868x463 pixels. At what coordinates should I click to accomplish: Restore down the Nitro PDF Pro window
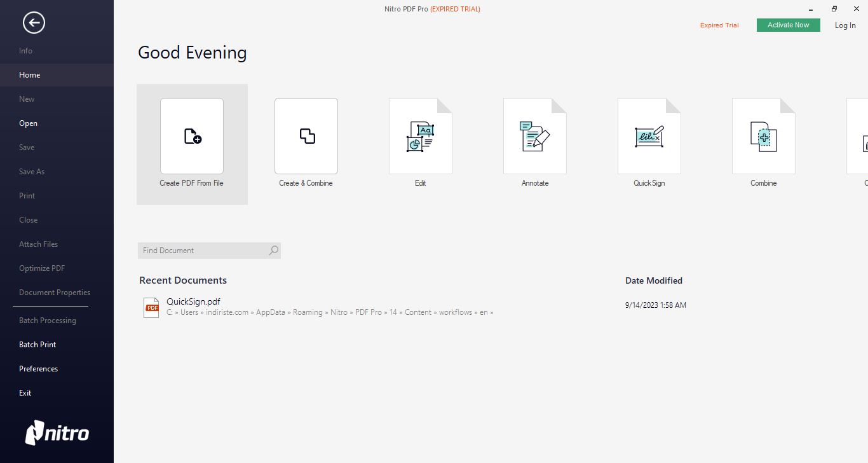pyautogui.click(x=834, y=9)
